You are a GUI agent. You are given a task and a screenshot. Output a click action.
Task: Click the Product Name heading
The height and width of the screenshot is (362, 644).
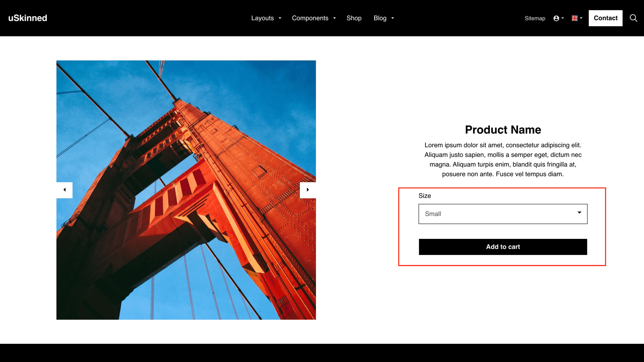tap(503, 130)
